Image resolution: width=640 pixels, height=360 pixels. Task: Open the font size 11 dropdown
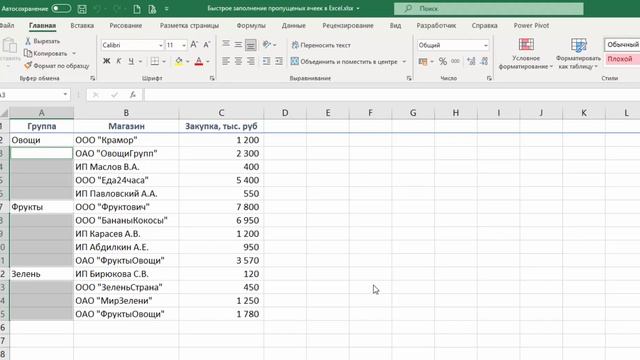click(184, 45)
